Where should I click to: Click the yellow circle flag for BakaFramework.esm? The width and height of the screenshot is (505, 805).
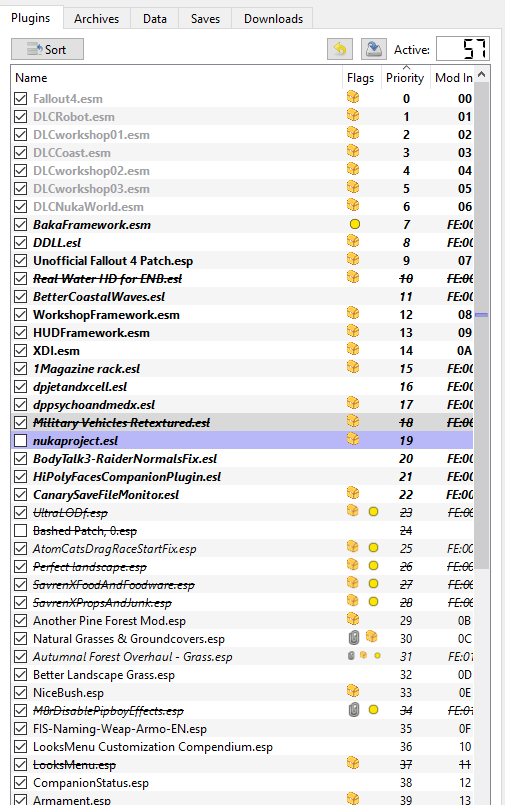pos(355,224)
